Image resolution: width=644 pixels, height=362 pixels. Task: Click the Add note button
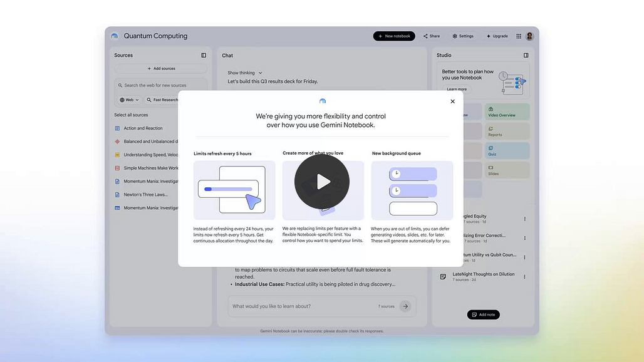[484, 315]
